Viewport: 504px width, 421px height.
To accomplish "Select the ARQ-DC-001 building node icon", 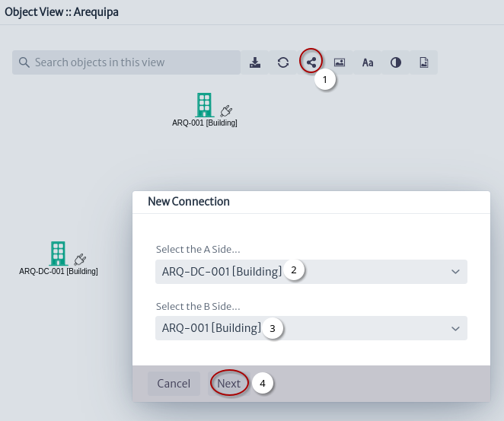I will pyautogui.click(x=58, y=254).
